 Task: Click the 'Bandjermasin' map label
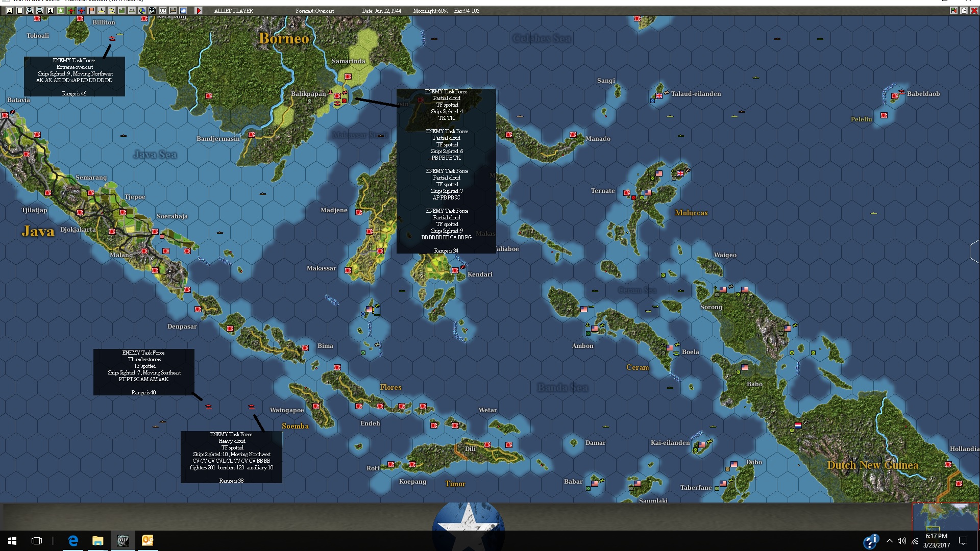(x=218, y=139)
